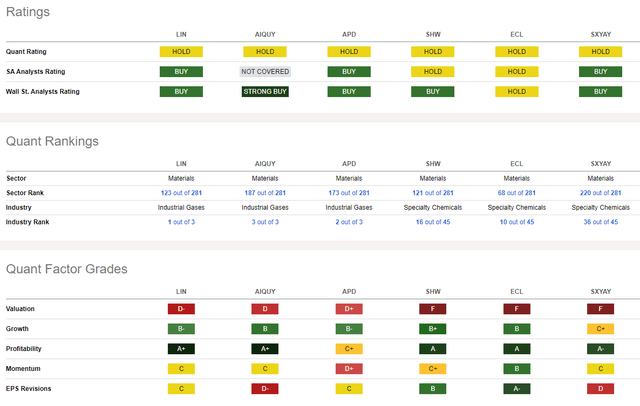640x406 pixels.
Task: Click the Sector Rank row label
Action: (25, 193)
